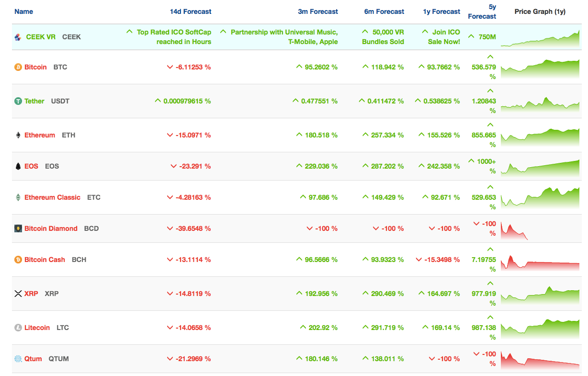Open the Ethereum coin link
588x376 pixels.
tap(40, 135)
